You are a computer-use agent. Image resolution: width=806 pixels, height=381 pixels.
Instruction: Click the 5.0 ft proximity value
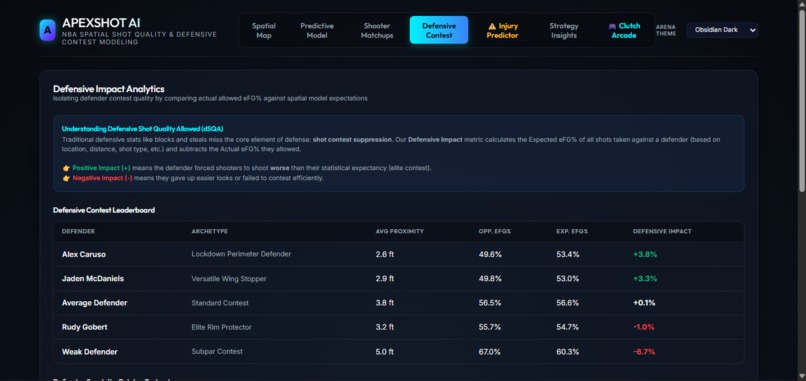(384, 352)
